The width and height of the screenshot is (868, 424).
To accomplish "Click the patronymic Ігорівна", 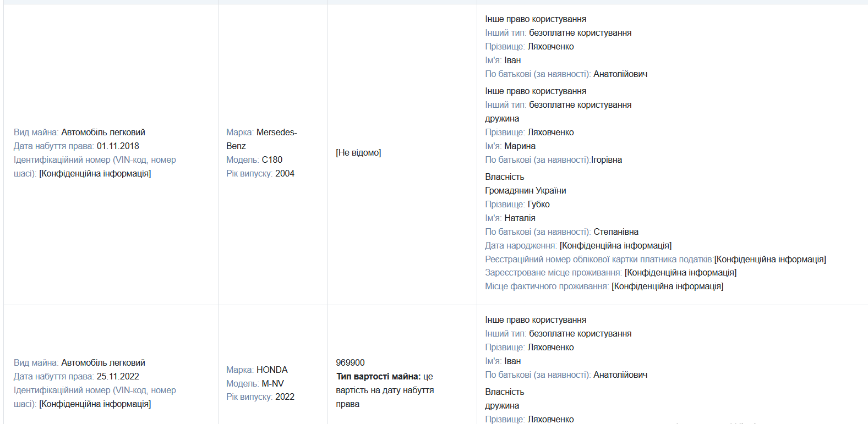I will tap(607, 160).
